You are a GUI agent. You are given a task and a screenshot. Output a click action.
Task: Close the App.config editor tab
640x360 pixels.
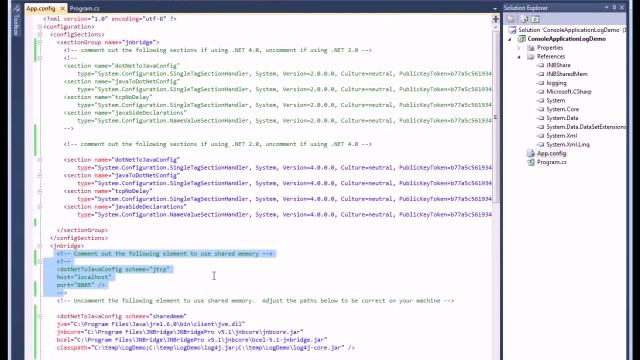(62, 8)
